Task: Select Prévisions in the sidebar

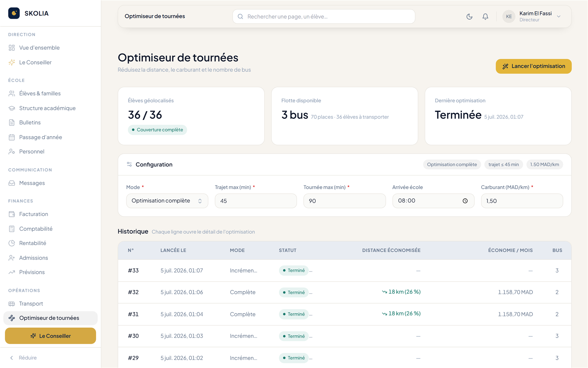Action: click(x=50, y=272)
